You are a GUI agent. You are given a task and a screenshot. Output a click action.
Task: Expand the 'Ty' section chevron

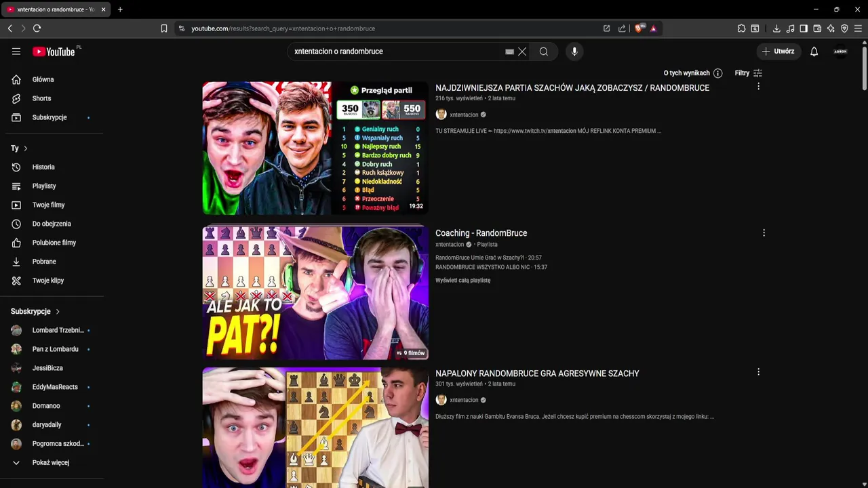coord(26,148)
